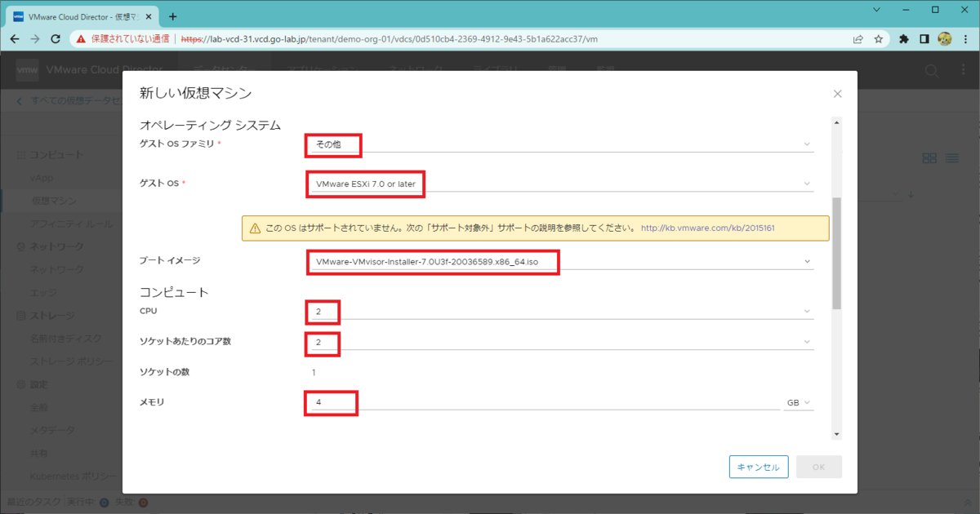
Task: Click the キャンセル button
Action: (759, 467)
